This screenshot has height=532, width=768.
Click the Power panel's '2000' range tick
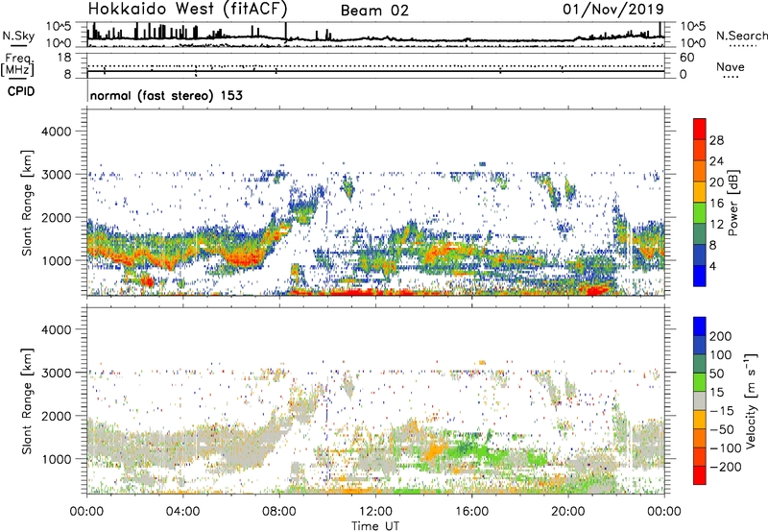(56, 217)
